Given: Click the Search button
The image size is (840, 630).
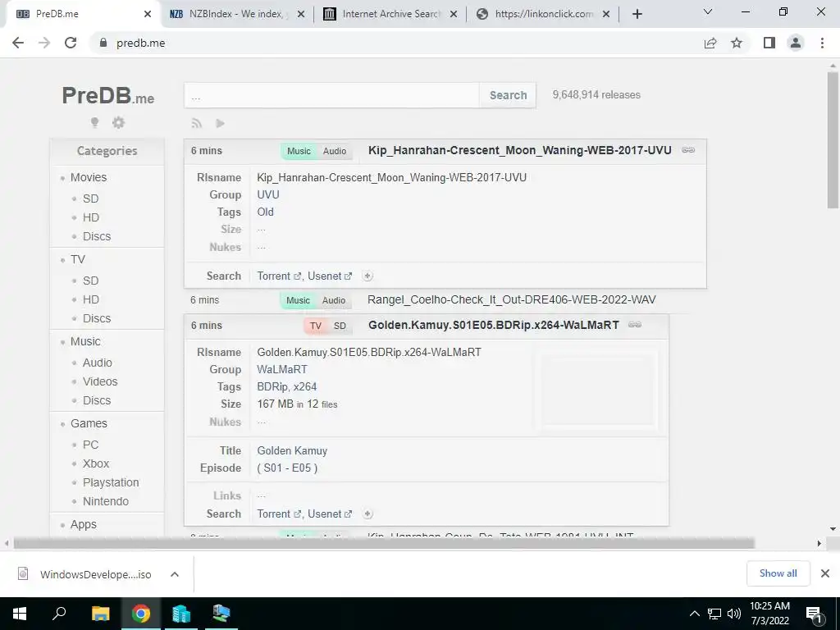Looking at the screenshot, I should pyautogui.click(x=508, y=95).
